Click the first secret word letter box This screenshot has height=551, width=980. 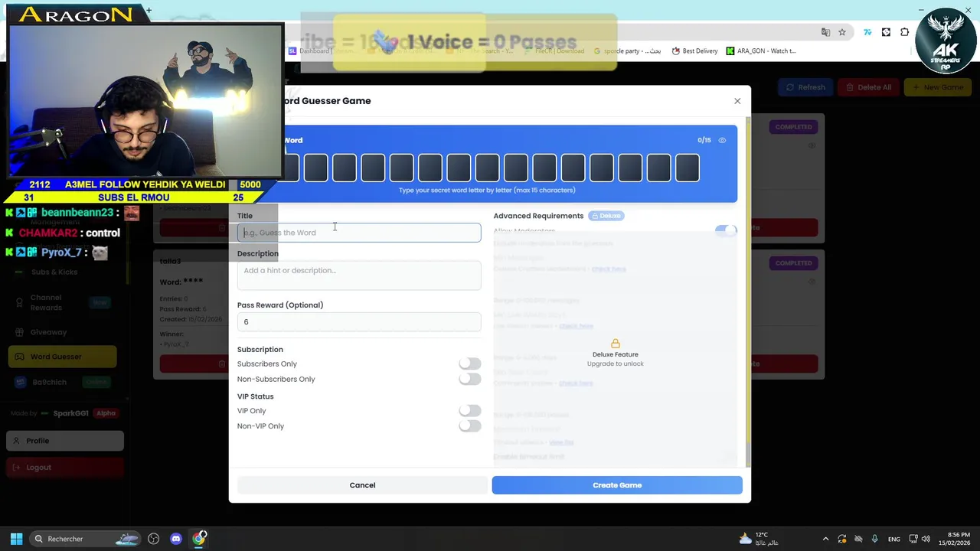292,168
